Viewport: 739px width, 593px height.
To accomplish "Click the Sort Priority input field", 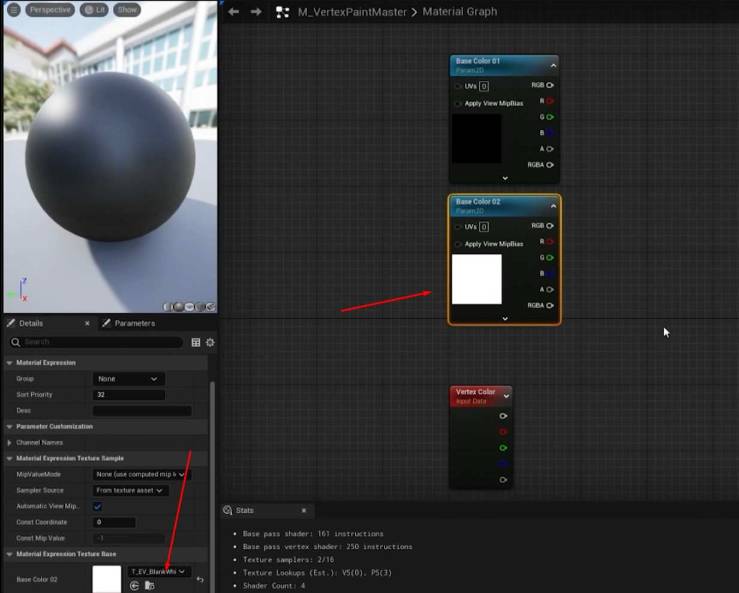I will [129, 395].
